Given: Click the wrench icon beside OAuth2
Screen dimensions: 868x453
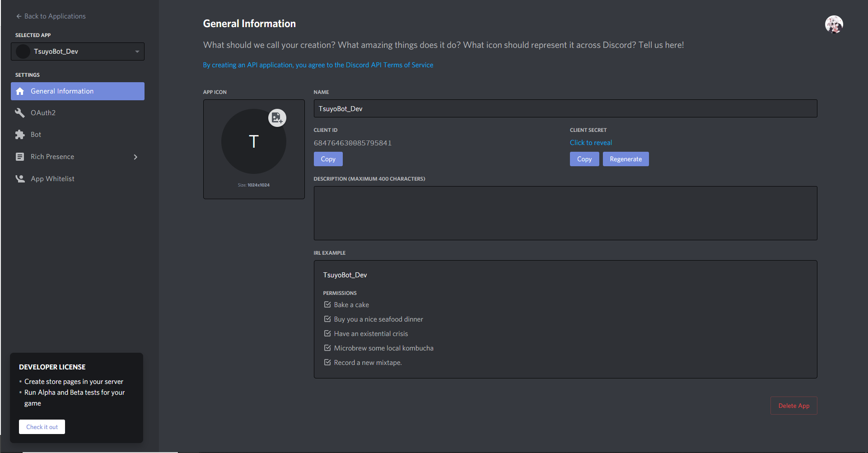Looking at the screenshot, I should [20, 113].
